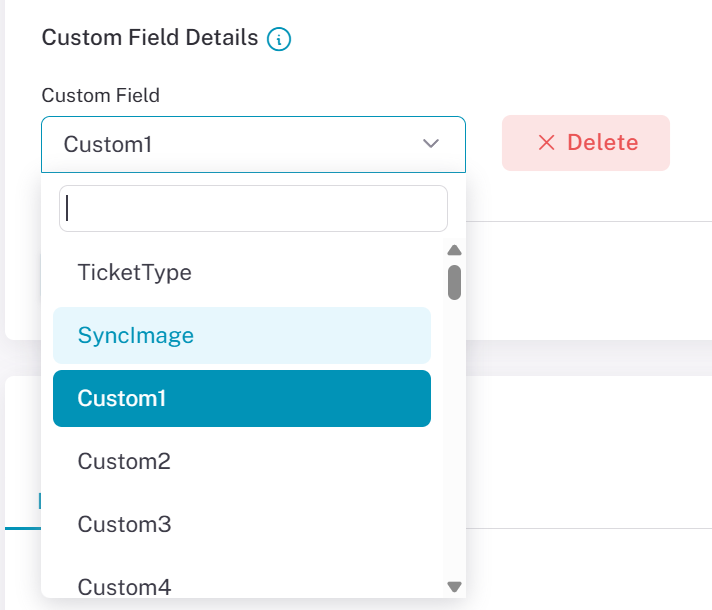Select the active Custom1 list entry
Viewport: 712px width, 610px height.
[x=242, y=398]
